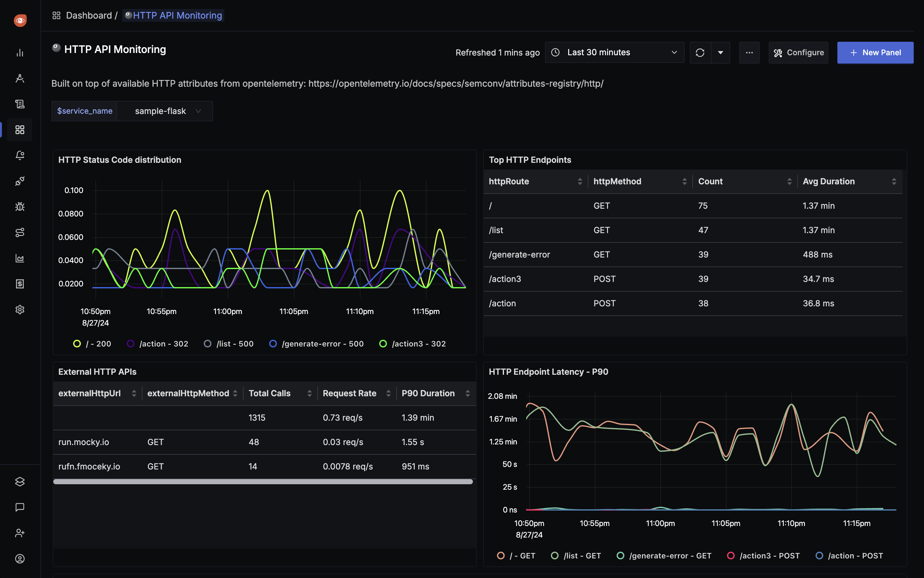924x578 pixels.
Task: Click the $service_name variable label
Action: [x=84, y=111]
